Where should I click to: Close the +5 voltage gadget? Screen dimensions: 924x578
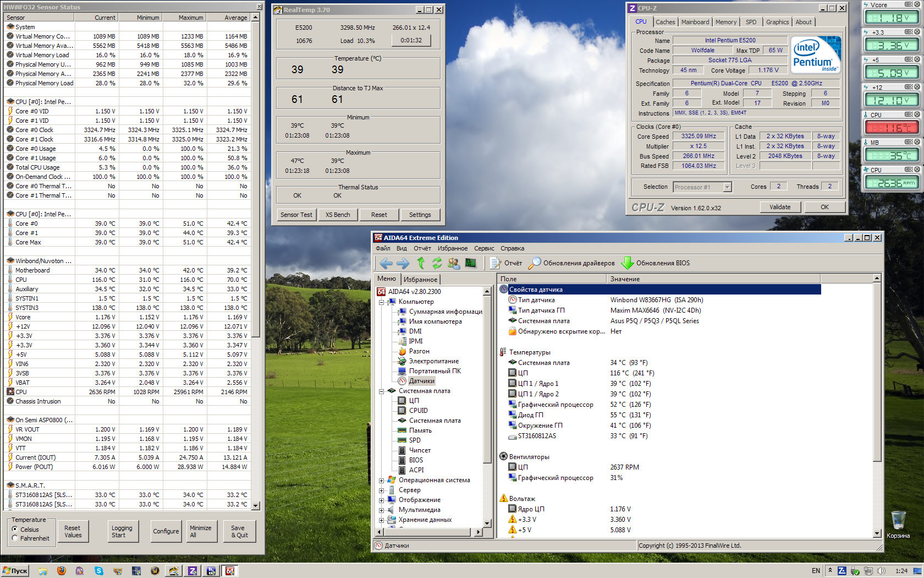917,59
